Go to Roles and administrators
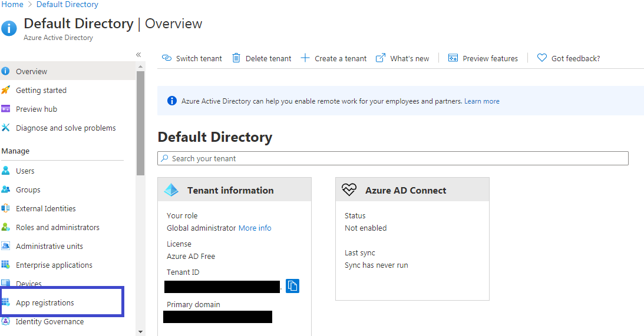This screenshot has height=336, width=644. tap(57, 227)
